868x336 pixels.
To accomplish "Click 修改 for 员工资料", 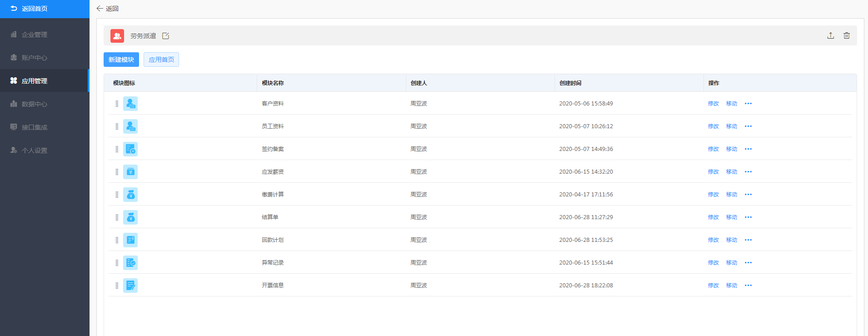I will click(x=713, y=126).
